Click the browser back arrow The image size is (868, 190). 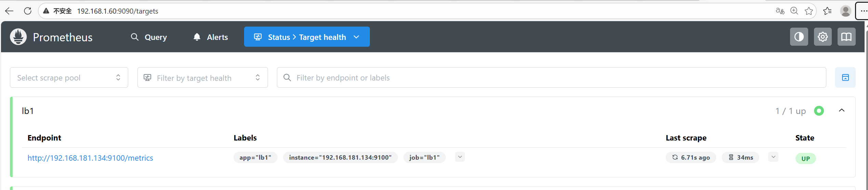(9, 11)
